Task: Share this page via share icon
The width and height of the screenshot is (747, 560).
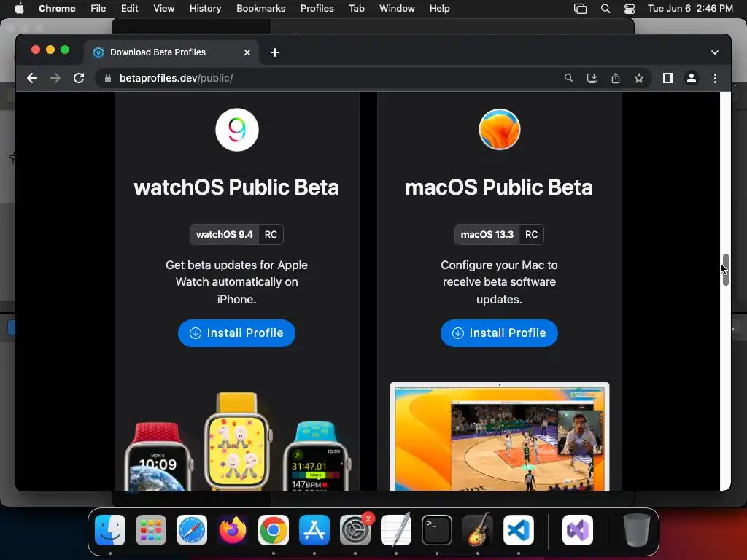Action: coord(616,78)
